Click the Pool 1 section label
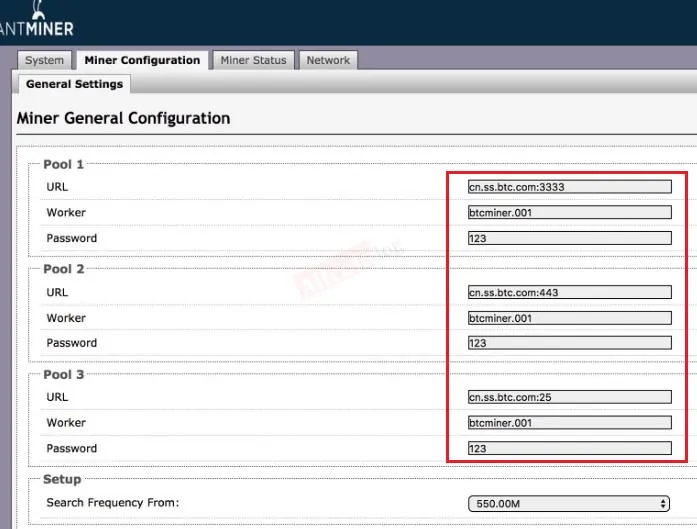 pos(64,164)
